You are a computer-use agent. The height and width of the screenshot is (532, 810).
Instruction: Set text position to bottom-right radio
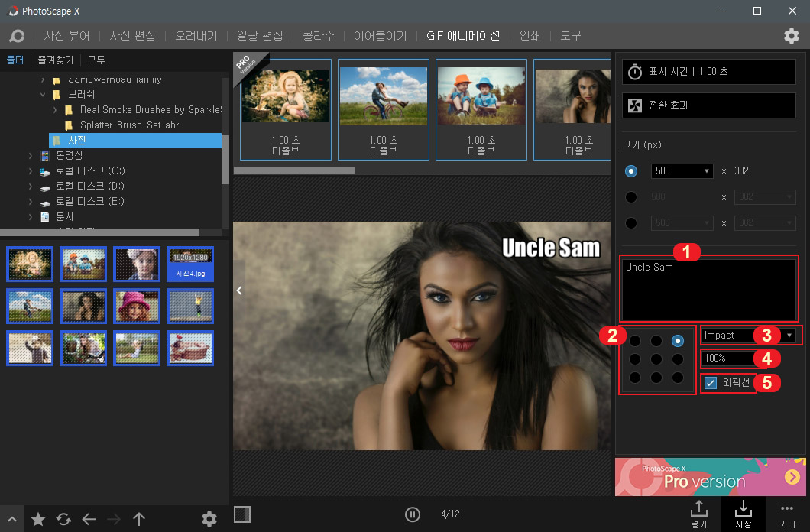coord(678,378)
